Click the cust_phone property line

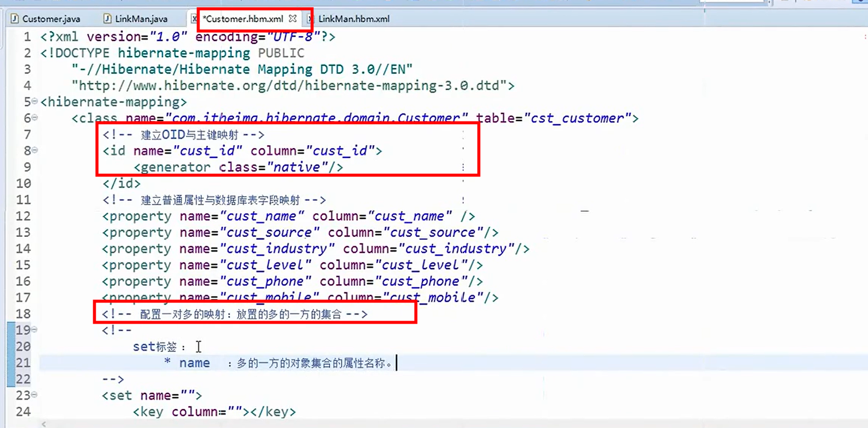(293, 281)
